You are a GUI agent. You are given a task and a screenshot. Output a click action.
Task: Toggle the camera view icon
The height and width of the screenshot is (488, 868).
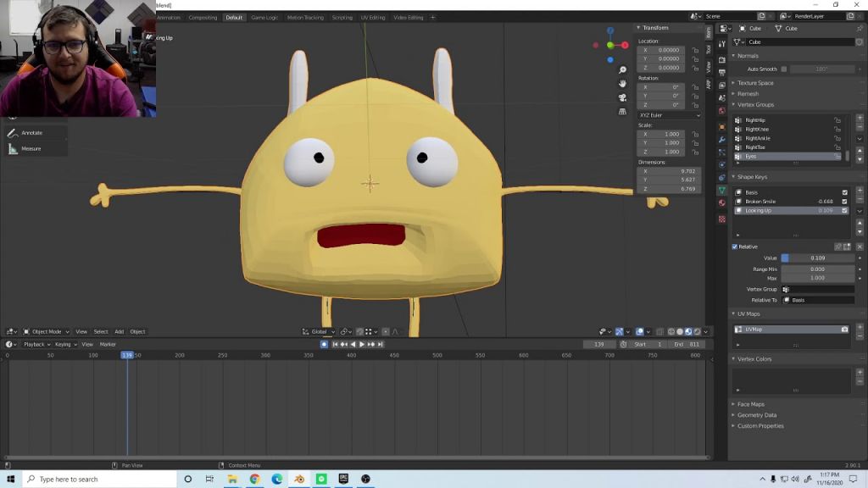[x=622, y=97]
